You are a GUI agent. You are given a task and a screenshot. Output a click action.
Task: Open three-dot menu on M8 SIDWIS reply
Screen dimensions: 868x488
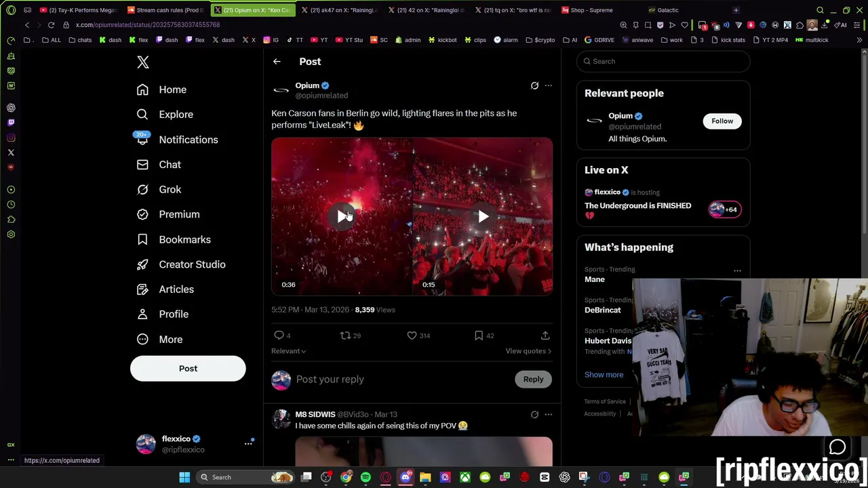pyautogui.click(x=548, y=414)
